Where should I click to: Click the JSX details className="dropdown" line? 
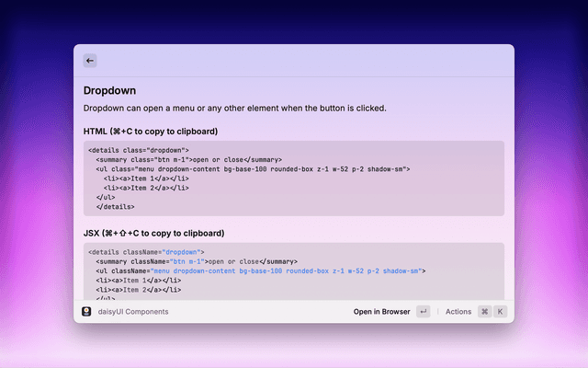pyautogui.click(x=146, y=251)
